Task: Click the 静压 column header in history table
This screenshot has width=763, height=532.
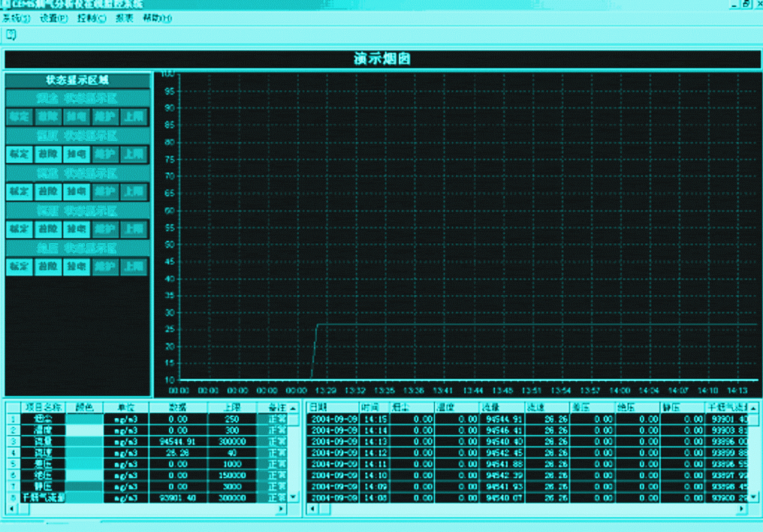Action: [x=682, y=407]
